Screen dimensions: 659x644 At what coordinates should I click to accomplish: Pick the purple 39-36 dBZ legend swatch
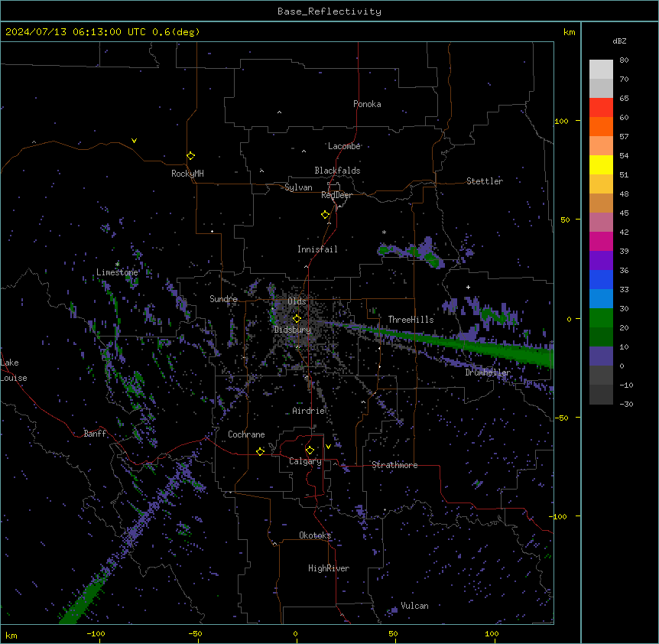click(x=601, y=261)
